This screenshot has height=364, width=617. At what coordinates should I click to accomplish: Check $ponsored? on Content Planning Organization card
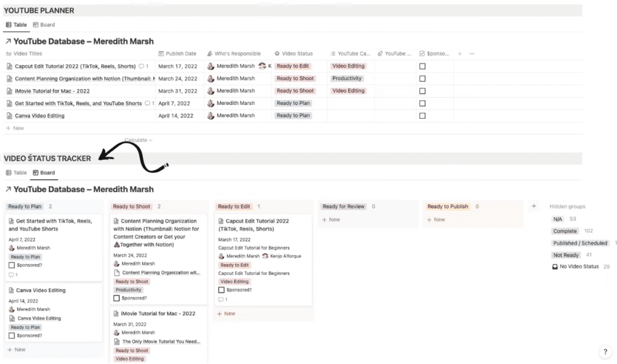(x=116, y=298)
